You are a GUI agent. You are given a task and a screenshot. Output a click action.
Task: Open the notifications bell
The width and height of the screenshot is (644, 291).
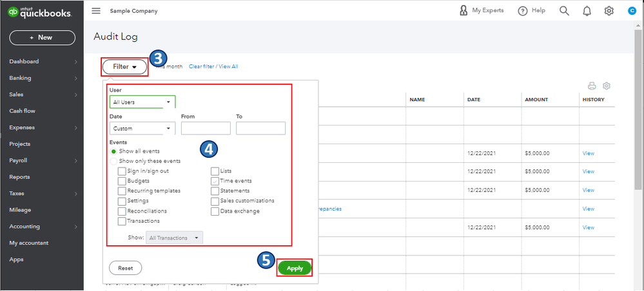point(587,11)
